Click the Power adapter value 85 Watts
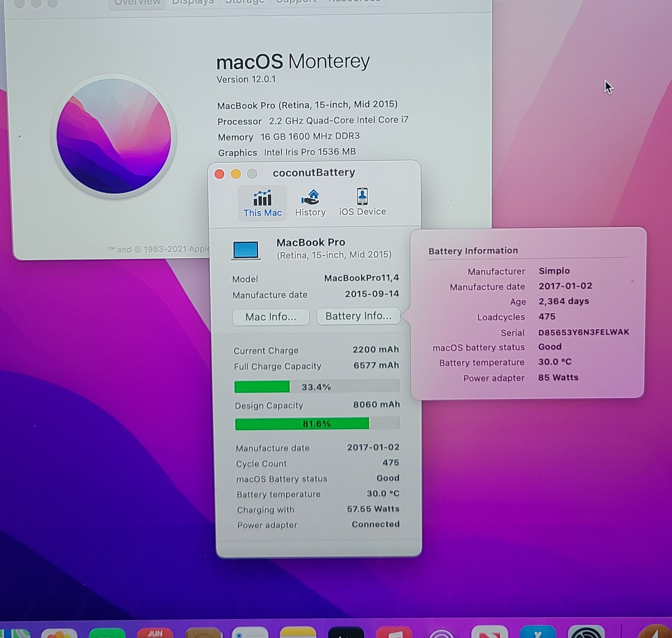The height and width of the screenshot is (638, 672). coord(558,377)
